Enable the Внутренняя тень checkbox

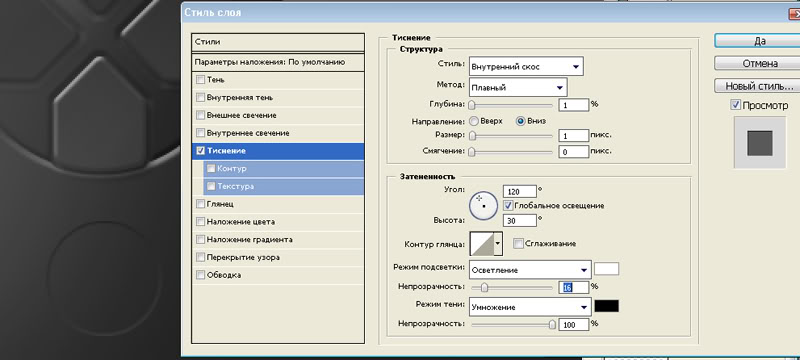pyautogui.click(x=201, y=97)
